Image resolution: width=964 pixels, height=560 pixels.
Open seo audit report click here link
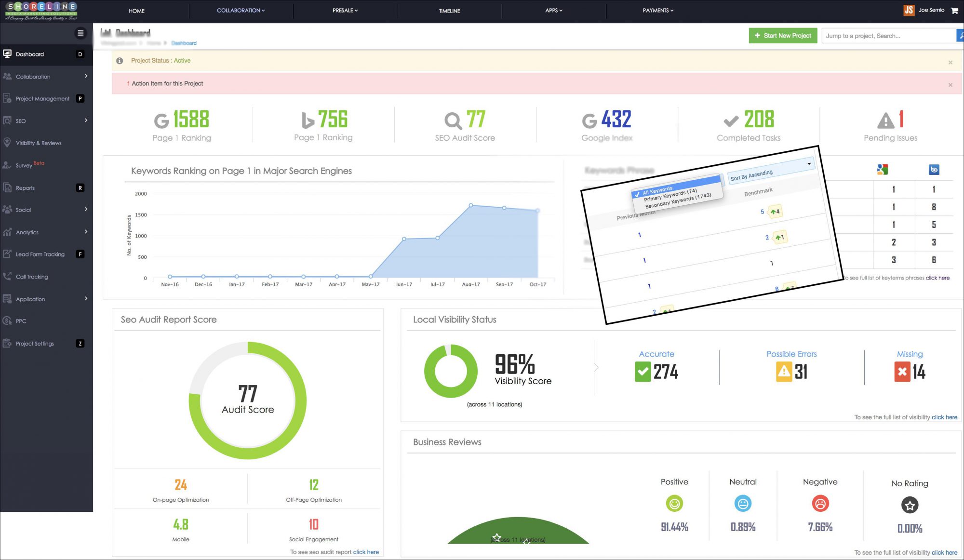coord(366,552)
